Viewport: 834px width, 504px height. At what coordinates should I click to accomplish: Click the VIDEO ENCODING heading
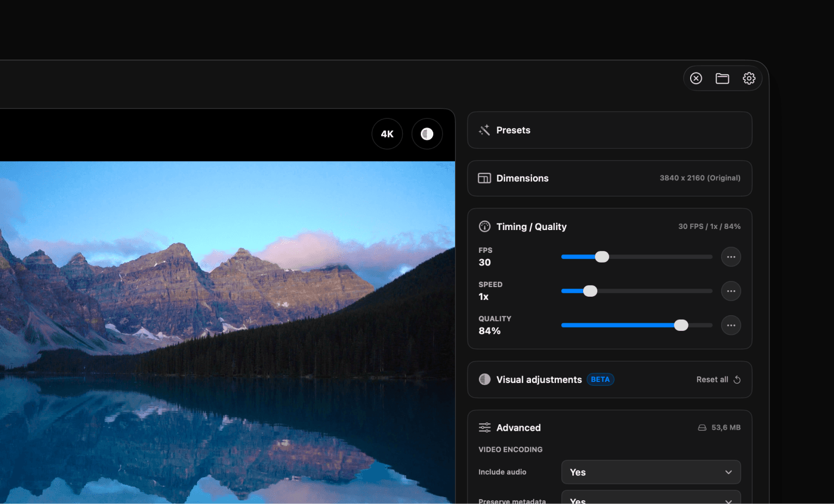pos(510,450)
